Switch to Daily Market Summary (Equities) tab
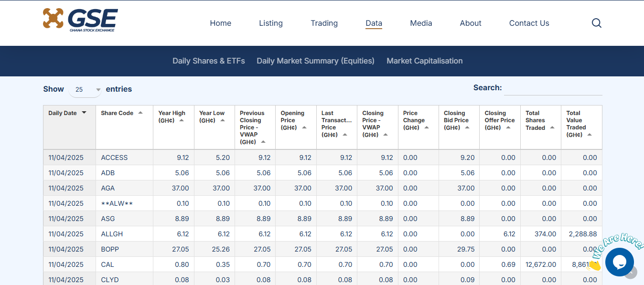This screenshot has width=644, height=285. 315,61
